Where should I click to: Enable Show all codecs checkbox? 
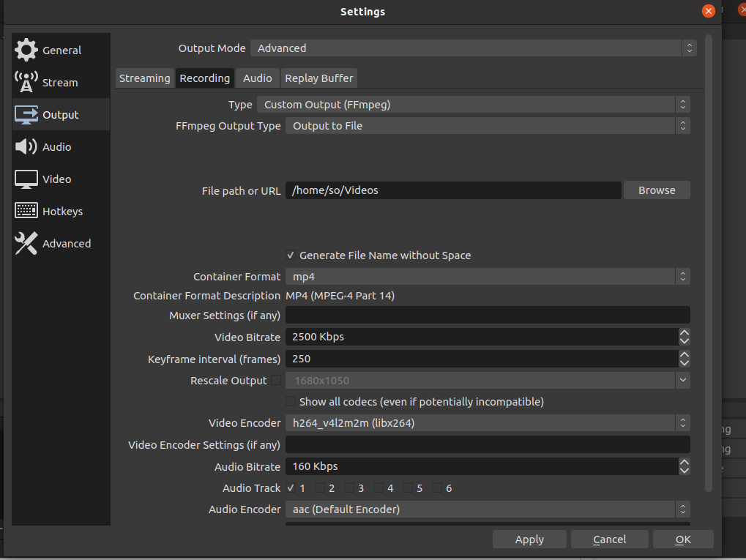pyautogui.click(x=291, y=402)
